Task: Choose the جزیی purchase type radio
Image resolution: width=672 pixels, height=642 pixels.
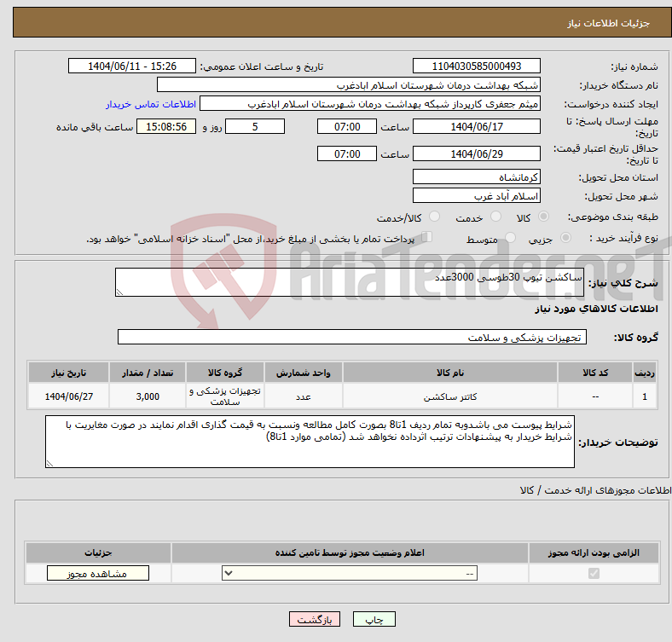Action: point(565,237)
